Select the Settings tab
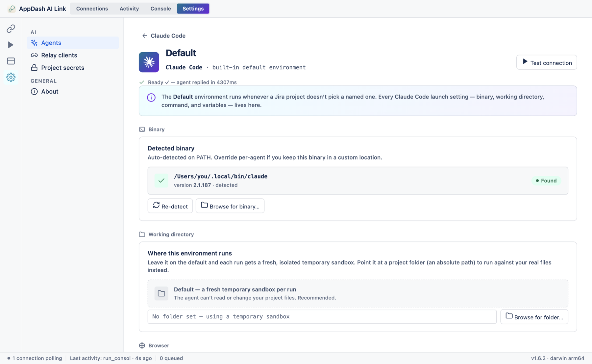592x364 pixels. coord(193,9)
